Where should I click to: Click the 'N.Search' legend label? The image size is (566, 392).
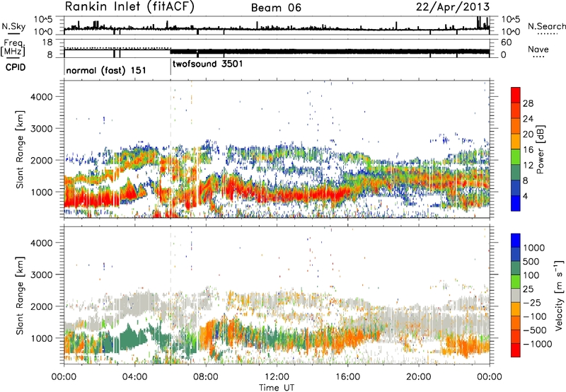546,26
